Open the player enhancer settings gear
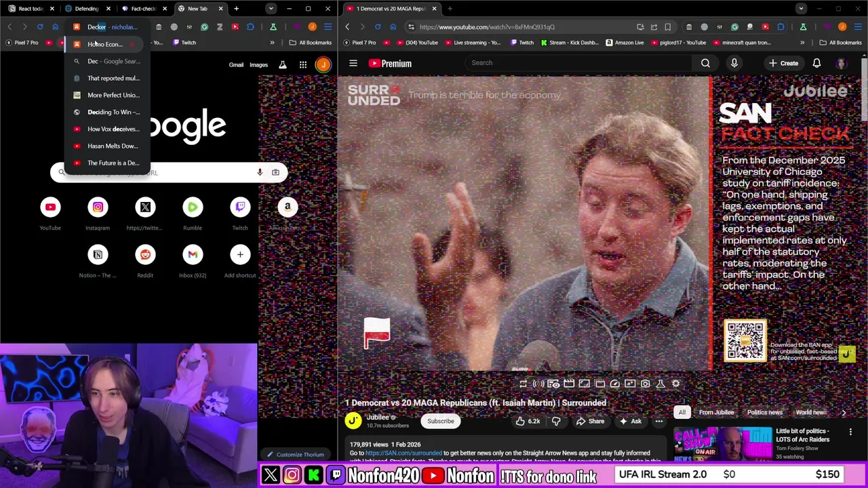The image size is (868, 488). point(675,384)
